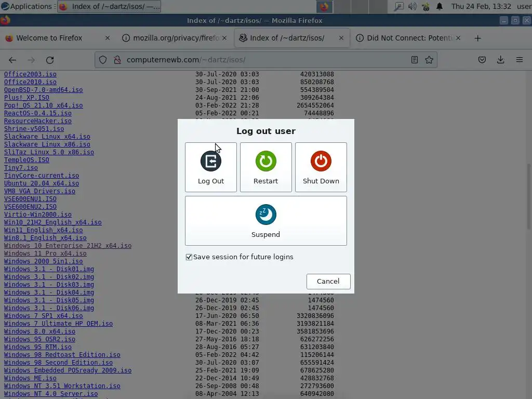The width and height of the screenshot is (532, 399).
Task: Open Pop!_OS_21.10_x64.iso link
Action: (x=44, y=105)
